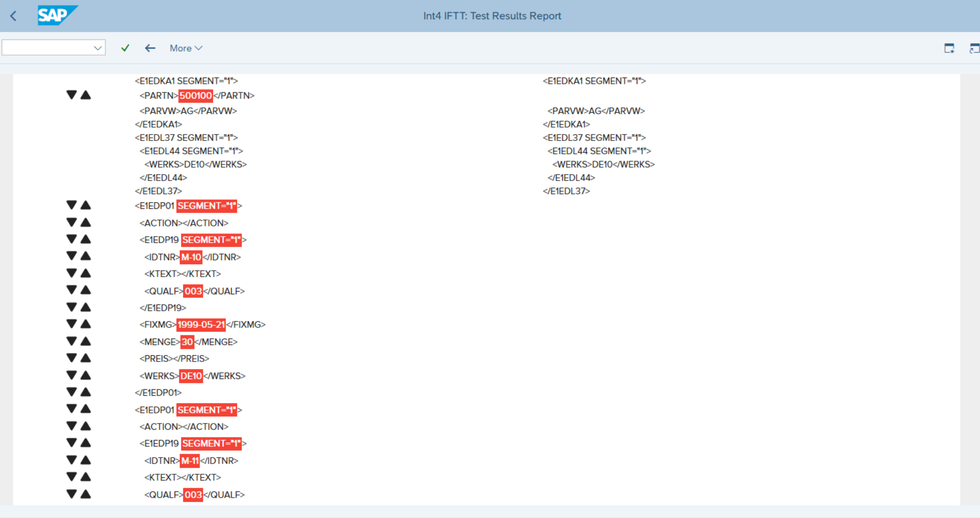Screen dimensions: 980x518
Task: Click highlighted 500100 PARTN value
Action: pos(195,96)
